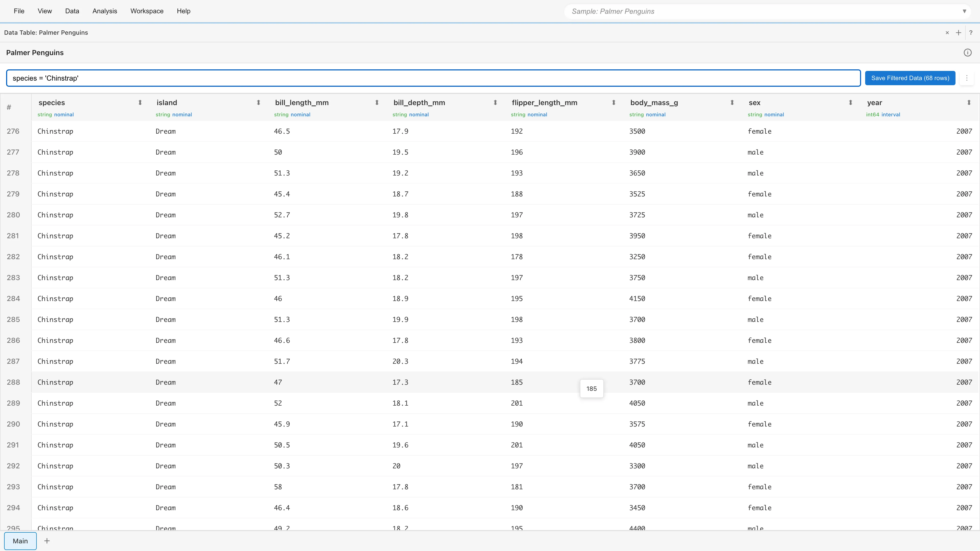
Task: Sort by the species column icon
Action: pyautogui.click(x=140, y=103)
